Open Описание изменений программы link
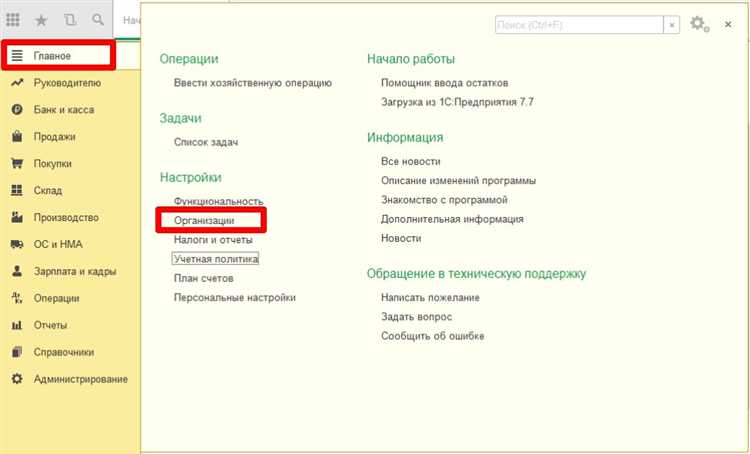The width and height of the screenshot is (750, 454). 458,180
